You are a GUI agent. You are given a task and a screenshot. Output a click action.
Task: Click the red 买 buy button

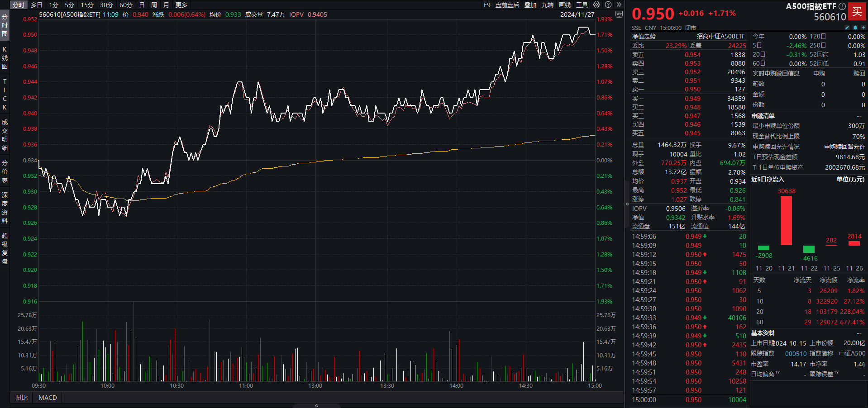pyautogui.click(x=857, y=11)
